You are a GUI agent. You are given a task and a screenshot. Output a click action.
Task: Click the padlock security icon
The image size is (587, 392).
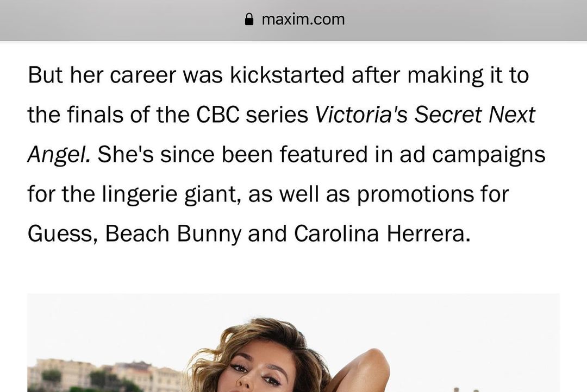click(x=249, y=19)
